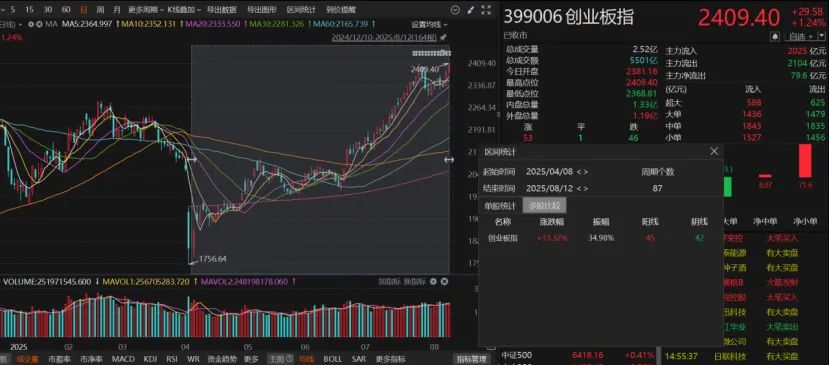
Task: Select the drawing brush tool icon
Action: tap(471, 10)
